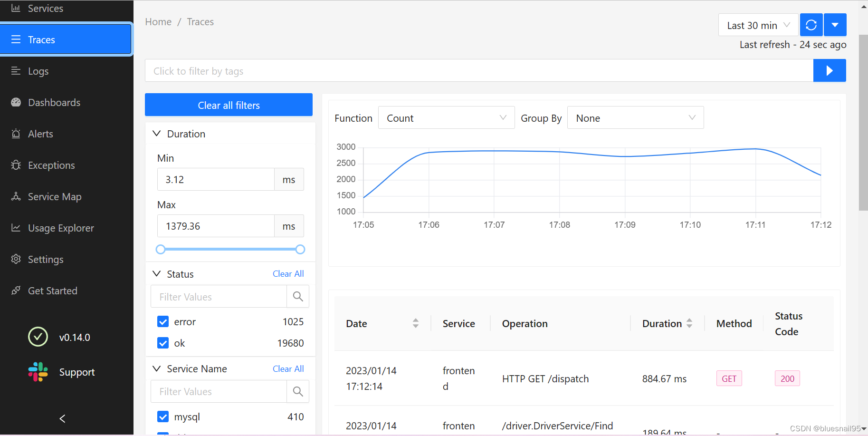Go to the Logs menu item

67,71
